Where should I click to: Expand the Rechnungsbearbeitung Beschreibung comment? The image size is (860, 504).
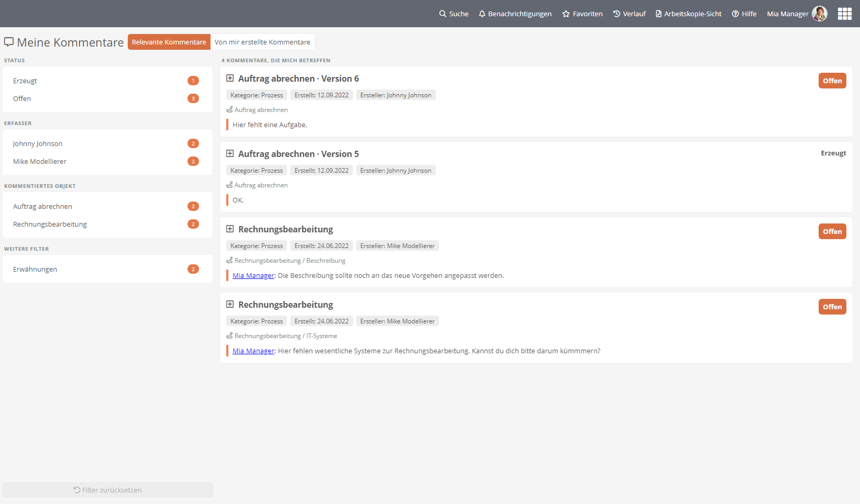point(230,229)
